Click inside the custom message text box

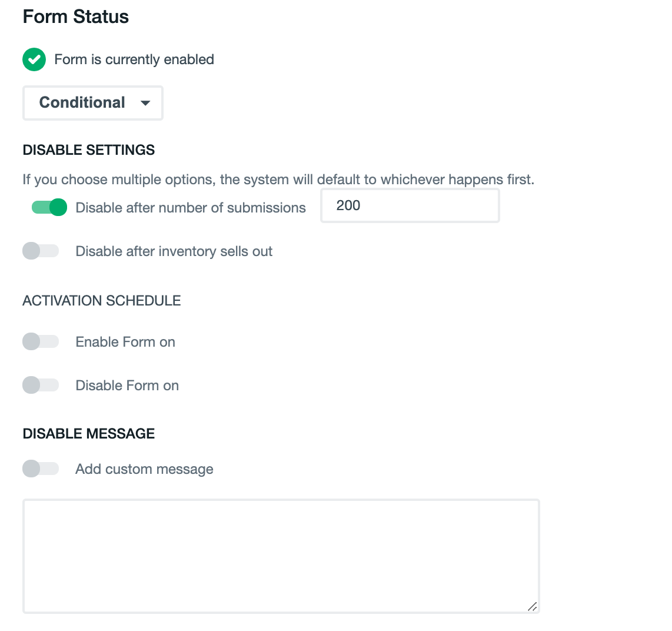(281, 556)
